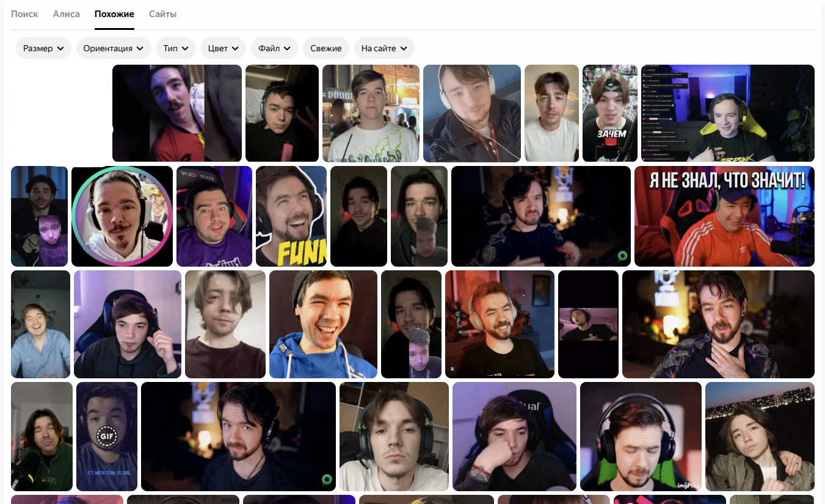This screenshot has height=504, width=825.
Task: Open the thumbnail captioned ЗАЧЕМ
Action: coord(610,113)
